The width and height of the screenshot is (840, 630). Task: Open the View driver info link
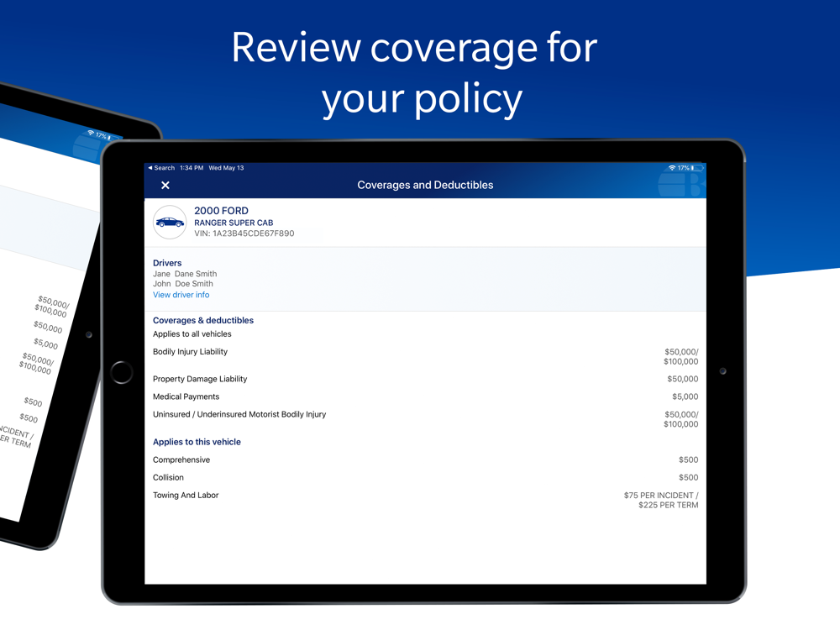pos(181,295)
